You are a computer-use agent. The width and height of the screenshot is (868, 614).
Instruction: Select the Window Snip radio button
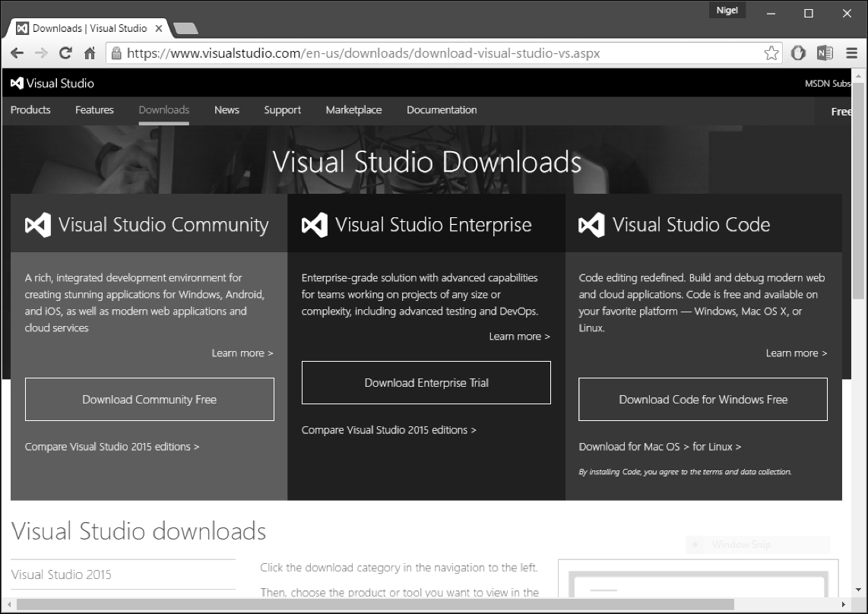[694, 545]
